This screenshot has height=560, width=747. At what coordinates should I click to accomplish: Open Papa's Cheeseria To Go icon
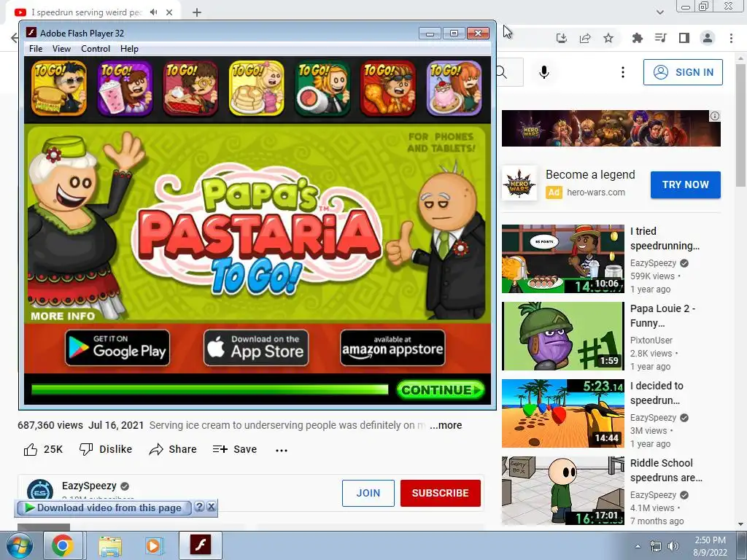point(59,88)
